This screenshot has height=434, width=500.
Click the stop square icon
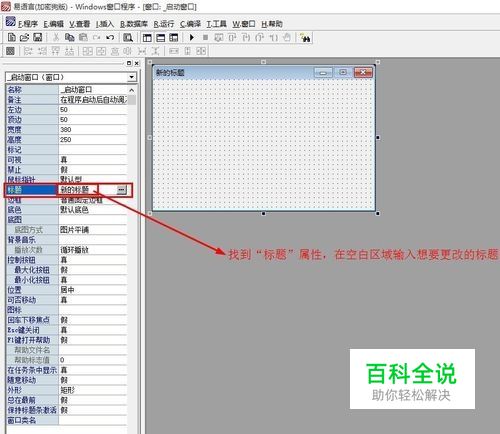pos(205,38)
